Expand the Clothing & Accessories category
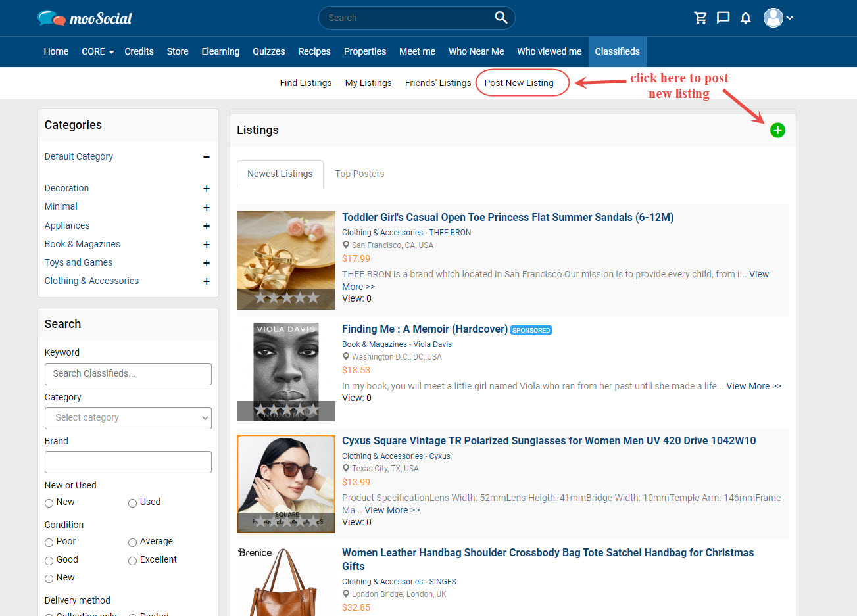Viewport: 857px width, 616px height. pos(207,281)
